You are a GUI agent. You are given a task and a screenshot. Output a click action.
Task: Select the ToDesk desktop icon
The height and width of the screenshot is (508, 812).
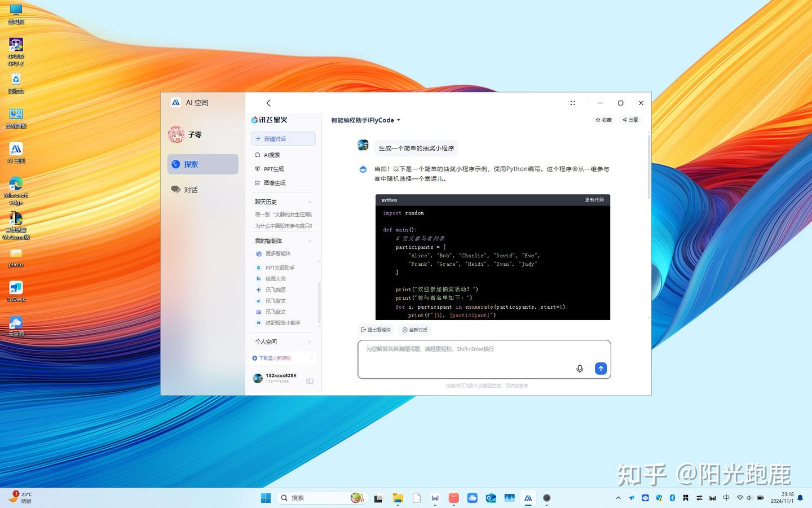pyautogui.click(x=16, y=292)
